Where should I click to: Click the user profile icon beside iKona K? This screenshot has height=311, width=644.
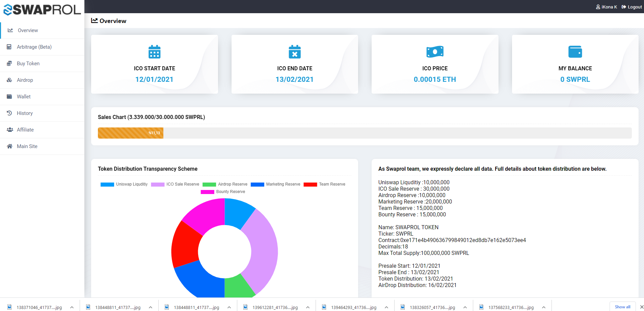pyautogui.click(x=598, y=7)
